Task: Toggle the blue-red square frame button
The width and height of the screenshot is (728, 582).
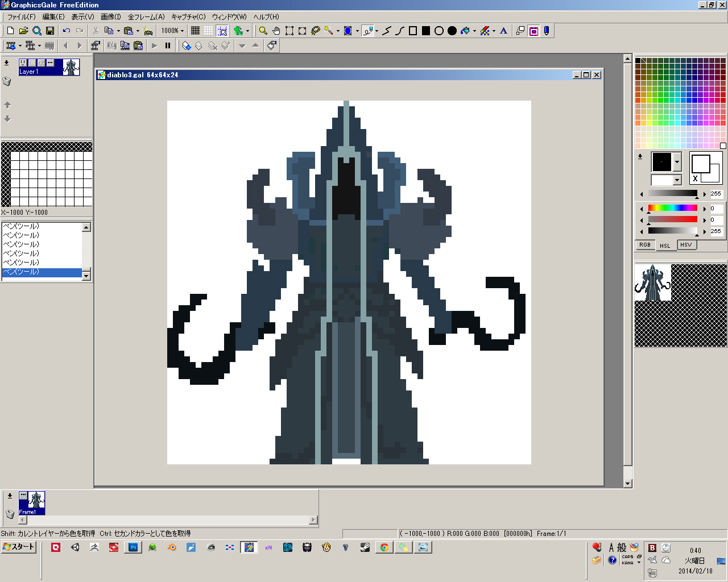Action: [533, 31]
